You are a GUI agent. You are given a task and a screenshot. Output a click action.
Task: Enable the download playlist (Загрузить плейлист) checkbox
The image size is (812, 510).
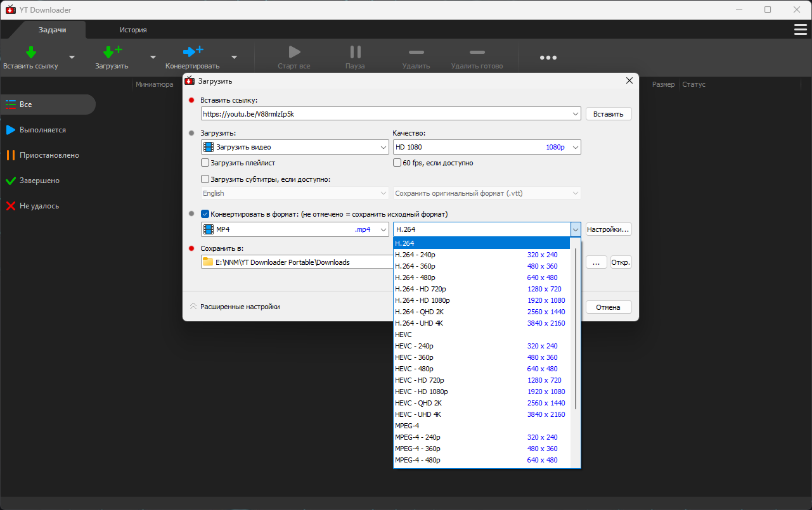click(x=205, y=163)
